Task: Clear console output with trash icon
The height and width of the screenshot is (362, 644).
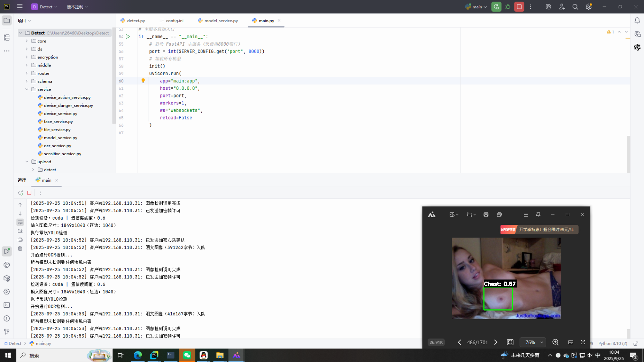Action: point(20,249)
